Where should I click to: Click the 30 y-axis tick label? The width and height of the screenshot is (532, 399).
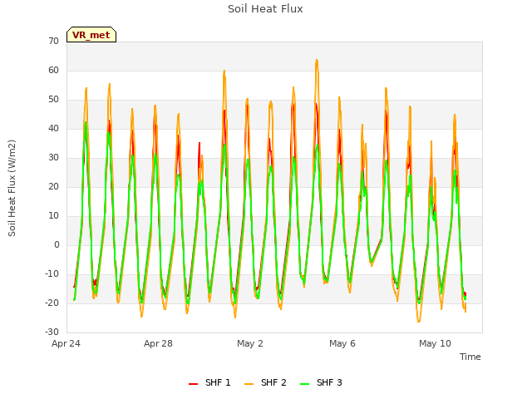point(53,157)
